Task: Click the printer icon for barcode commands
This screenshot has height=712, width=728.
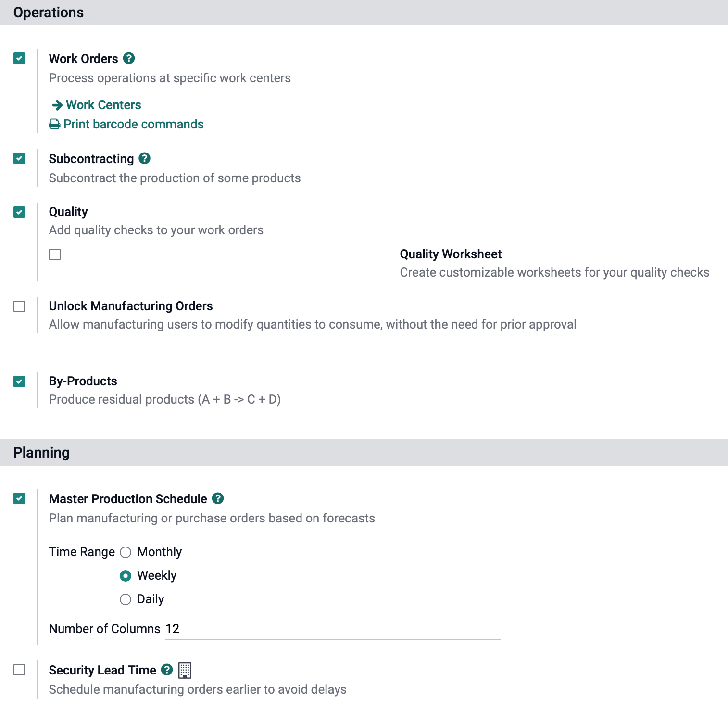Action: 55,125
